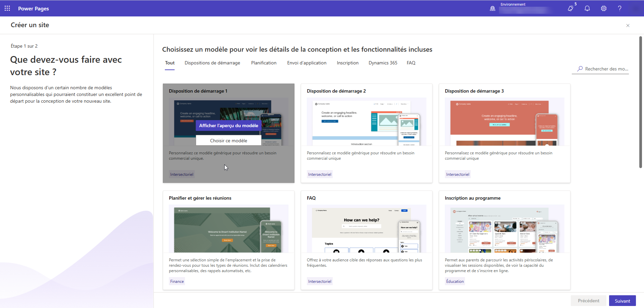Open the Dispositions de démarrage tab

[x=212, y=63]
